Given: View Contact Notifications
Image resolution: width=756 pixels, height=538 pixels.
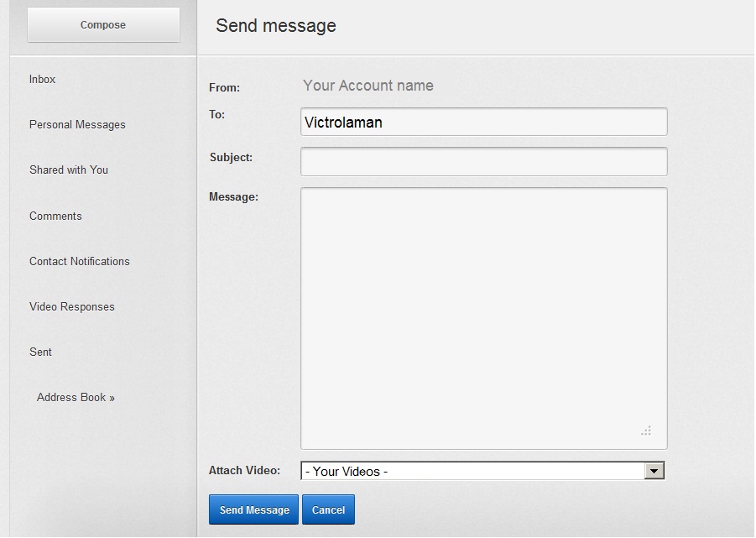Looking at the screenshot, I should coord(79,261).
